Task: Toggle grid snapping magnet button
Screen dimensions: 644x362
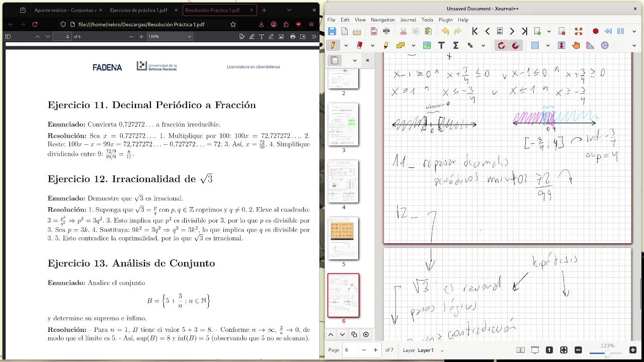Action: coord(516,45)
